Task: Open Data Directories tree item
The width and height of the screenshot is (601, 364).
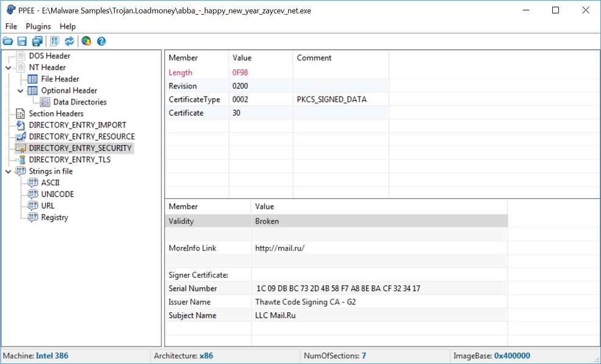Action: pos(80,102)
